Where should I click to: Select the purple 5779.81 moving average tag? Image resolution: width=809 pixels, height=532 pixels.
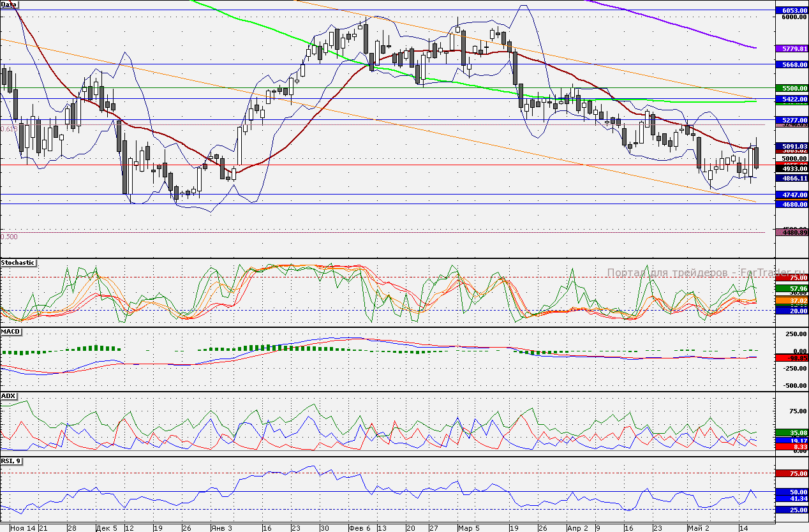click(x=791, y=48)
